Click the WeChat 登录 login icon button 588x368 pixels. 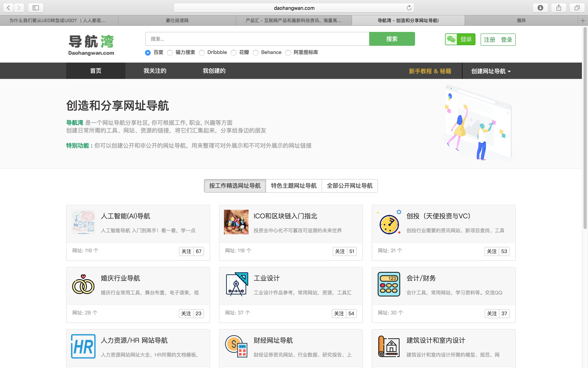click(x=460, y=39)
